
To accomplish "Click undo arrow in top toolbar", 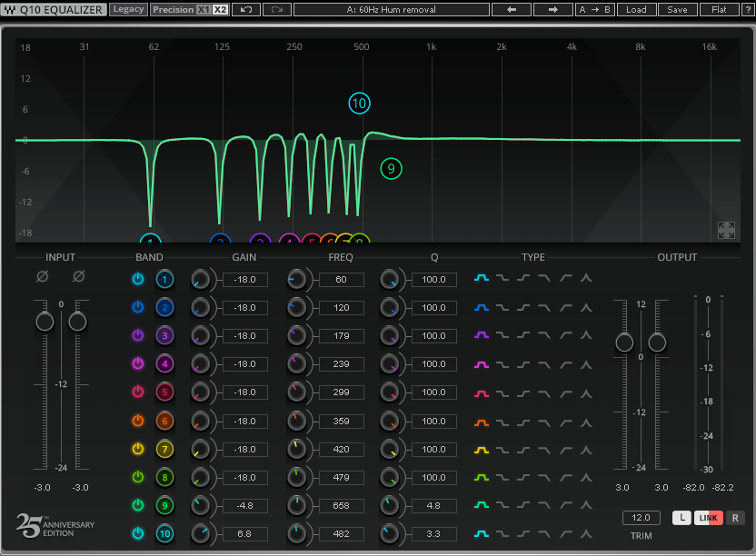I will point(246,10).
